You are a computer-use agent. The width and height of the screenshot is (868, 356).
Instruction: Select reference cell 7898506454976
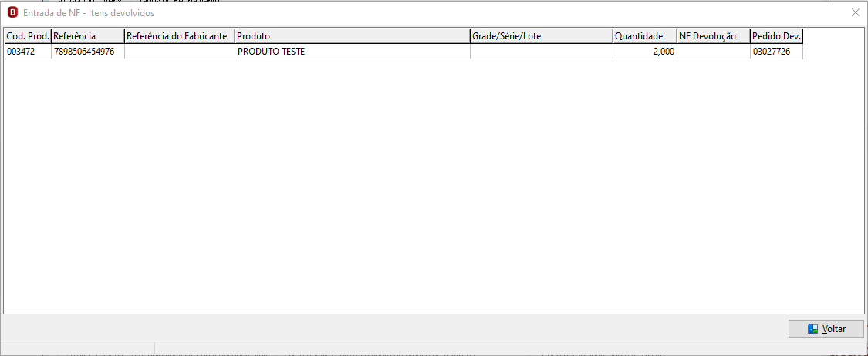[88, 52]
